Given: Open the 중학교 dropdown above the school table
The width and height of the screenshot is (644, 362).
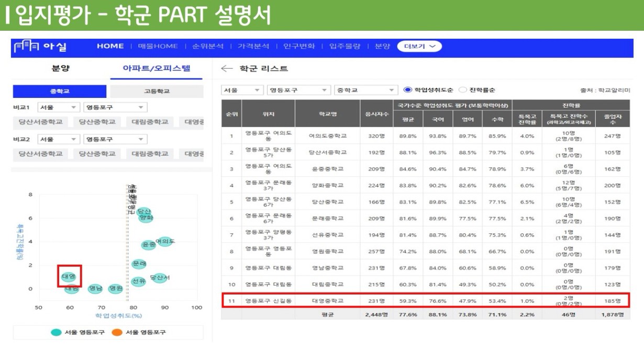Looking at the screenshot, I should pos(366,90).
